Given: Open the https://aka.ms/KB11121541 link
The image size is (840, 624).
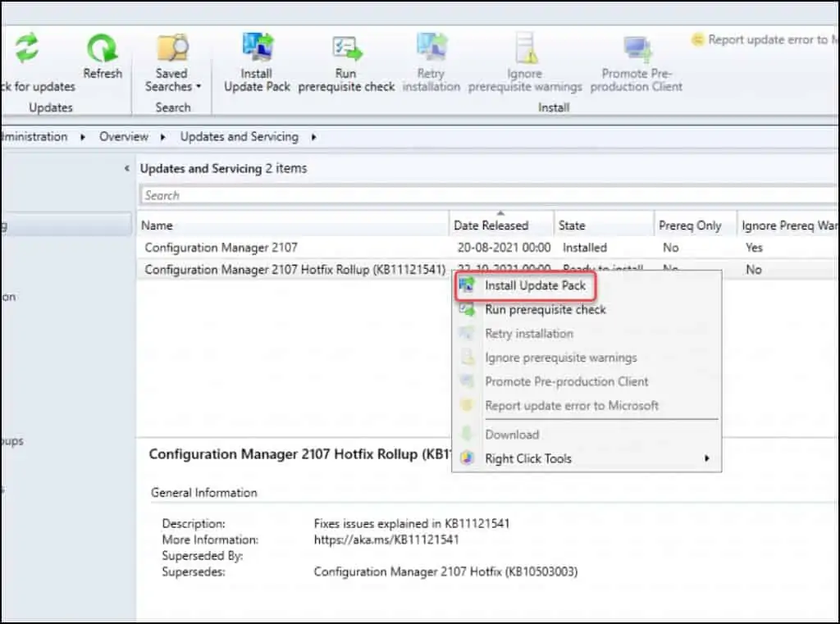Looking at the screenshot, I should [386, 540].
